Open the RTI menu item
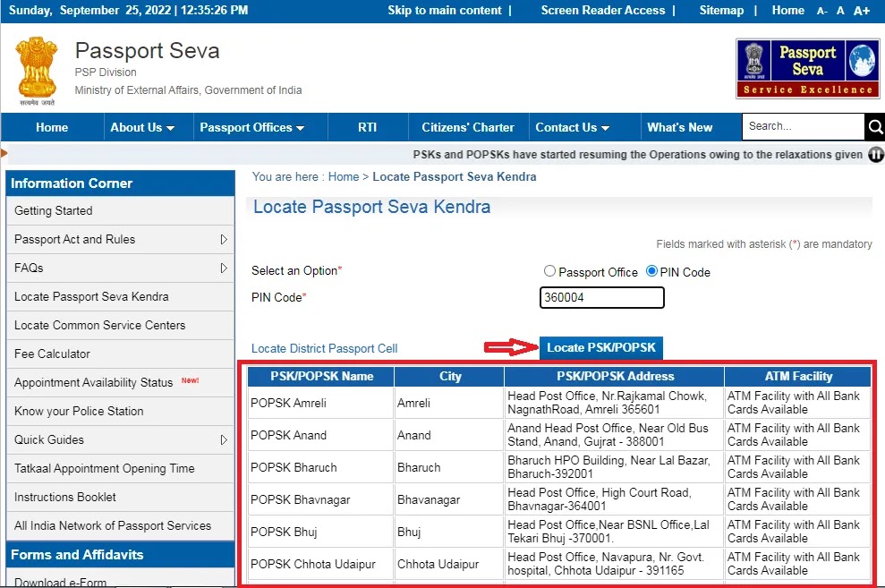The height and width of the screenshot is (588, 885). point(367,127)
